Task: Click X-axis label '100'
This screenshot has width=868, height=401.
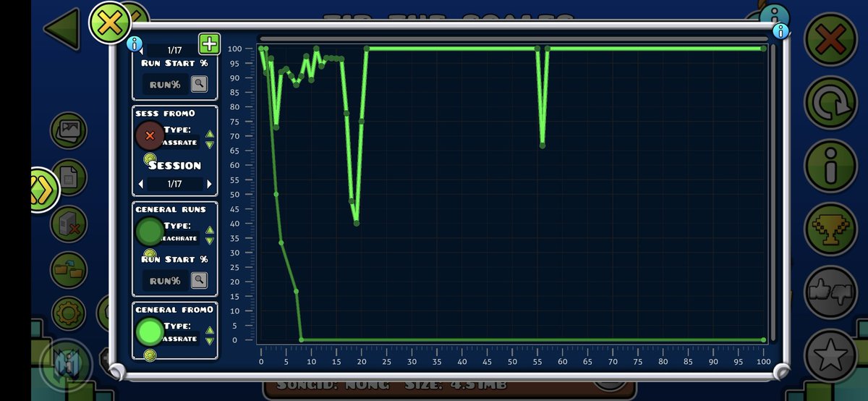Action: [x=763, y=361]
